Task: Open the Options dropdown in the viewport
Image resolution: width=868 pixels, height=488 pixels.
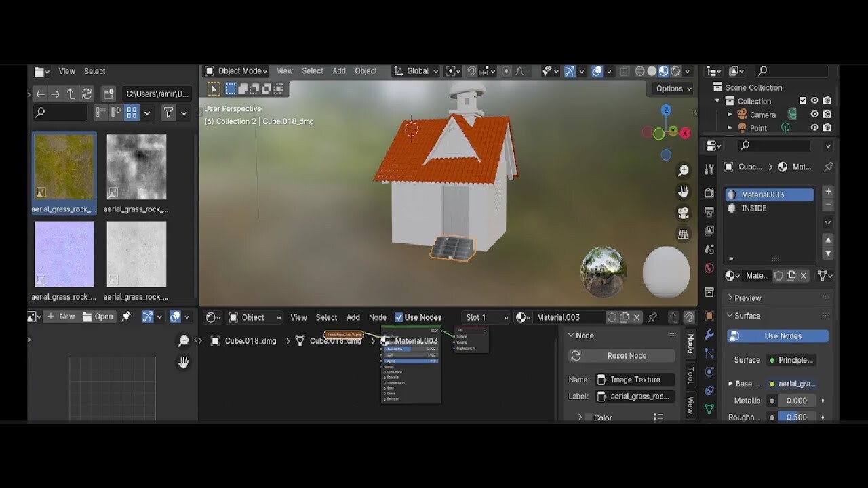Action: 671,88
